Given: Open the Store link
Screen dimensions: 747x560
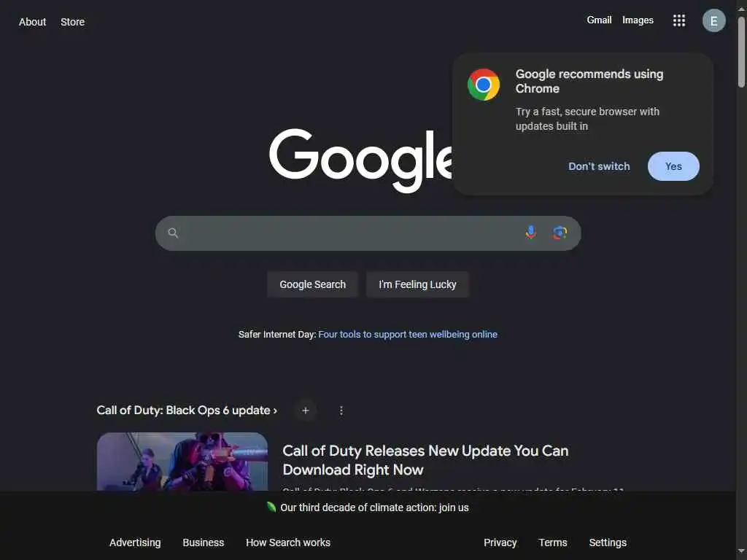Looking at the screenshot, I should [72, 22].
